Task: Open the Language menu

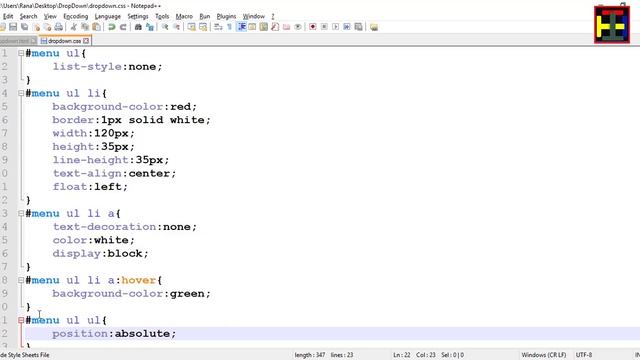Action: (x=108, y=16)
